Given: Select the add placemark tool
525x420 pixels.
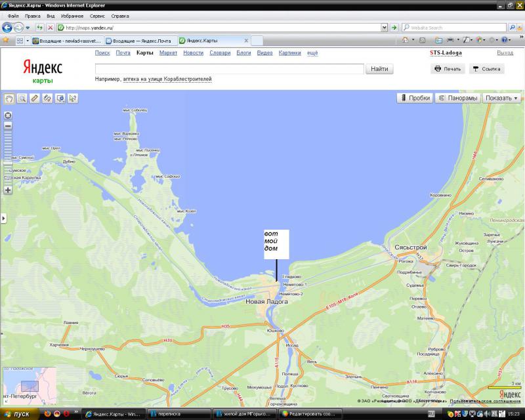Looking at the screenshot, I should click(60, 98).
